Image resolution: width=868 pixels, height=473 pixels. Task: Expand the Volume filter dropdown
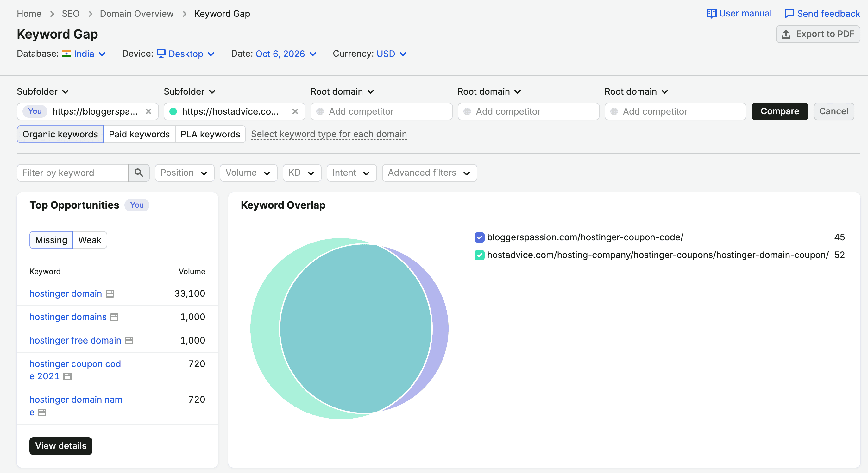[x=248, y=173]
